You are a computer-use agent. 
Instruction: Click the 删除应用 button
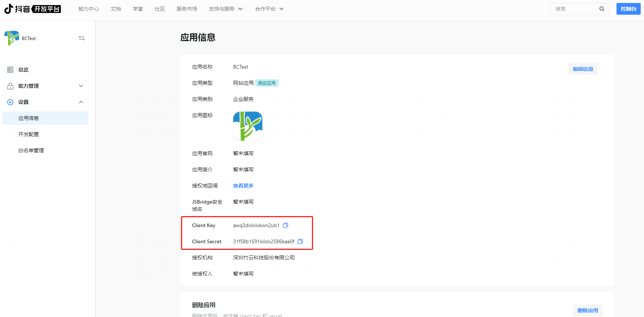pos(588,310)
